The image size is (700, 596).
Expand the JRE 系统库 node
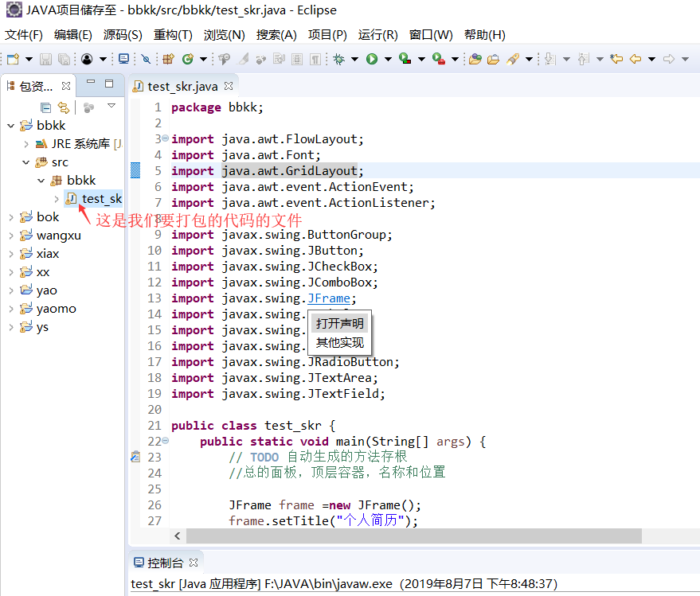click(26, 144)
